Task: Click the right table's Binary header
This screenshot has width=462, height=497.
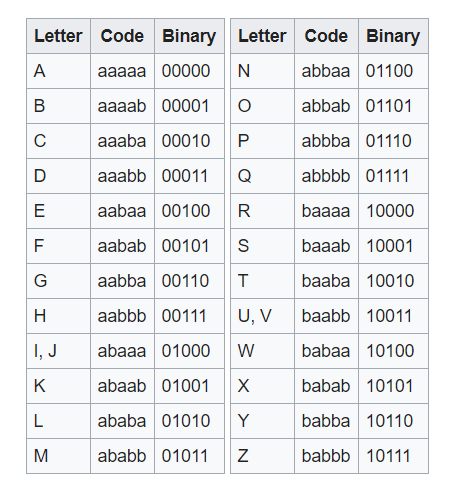Action: pos(393,36)
